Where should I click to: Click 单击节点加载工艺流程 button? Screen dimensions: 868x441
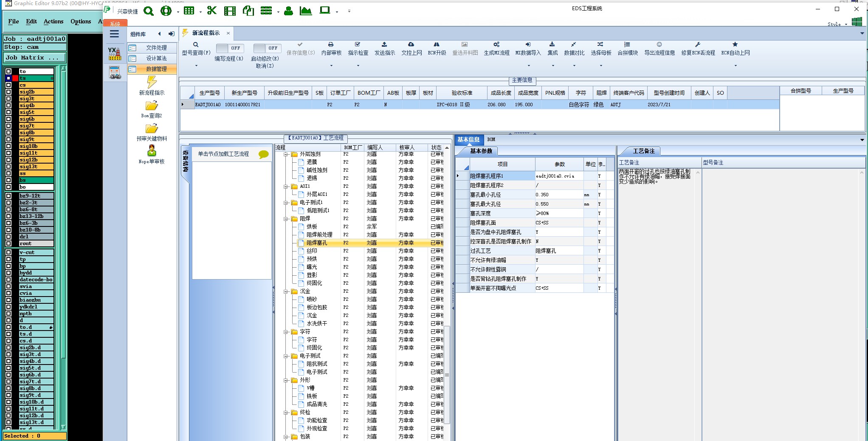[232, 154]
